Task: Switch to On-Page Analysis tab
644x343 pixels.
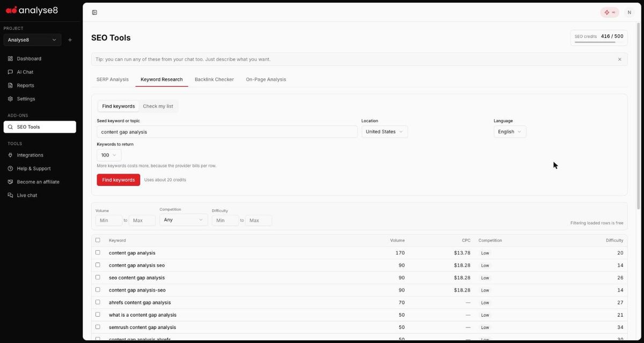Action: point(266,79)
